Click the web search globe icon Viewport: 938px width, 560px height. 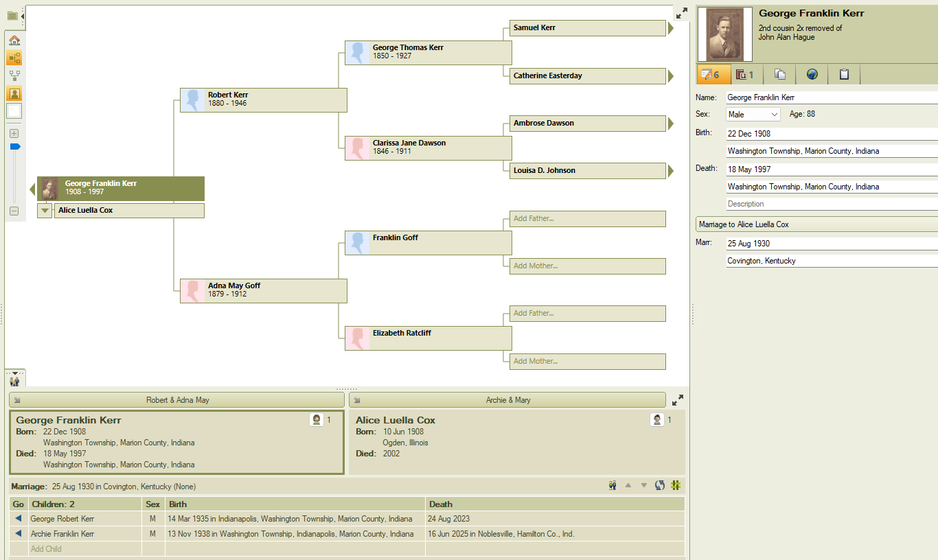tap(812, 75)
